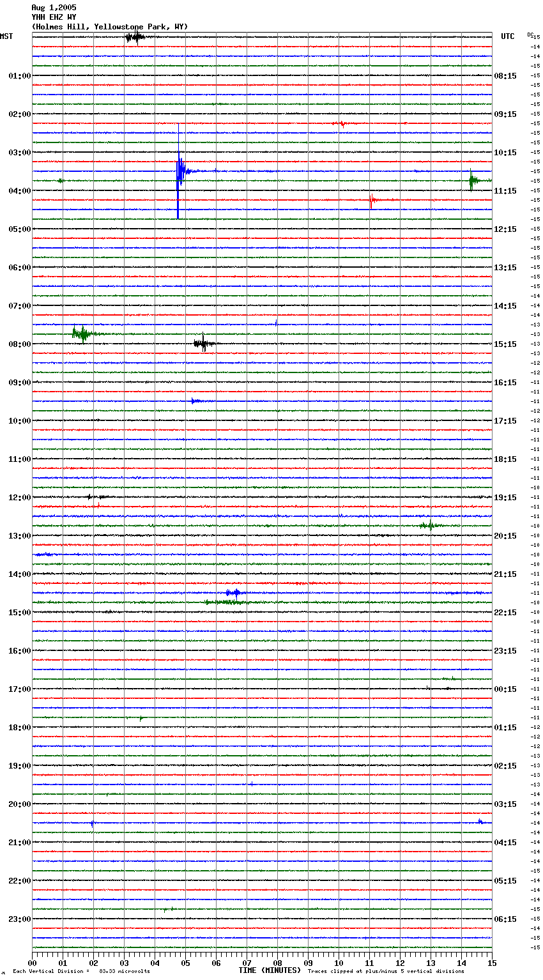The height and width of the screenshot is (980, 543).
Task: Click the "00:15" UTC time label
Action: (x=505, y=689)
